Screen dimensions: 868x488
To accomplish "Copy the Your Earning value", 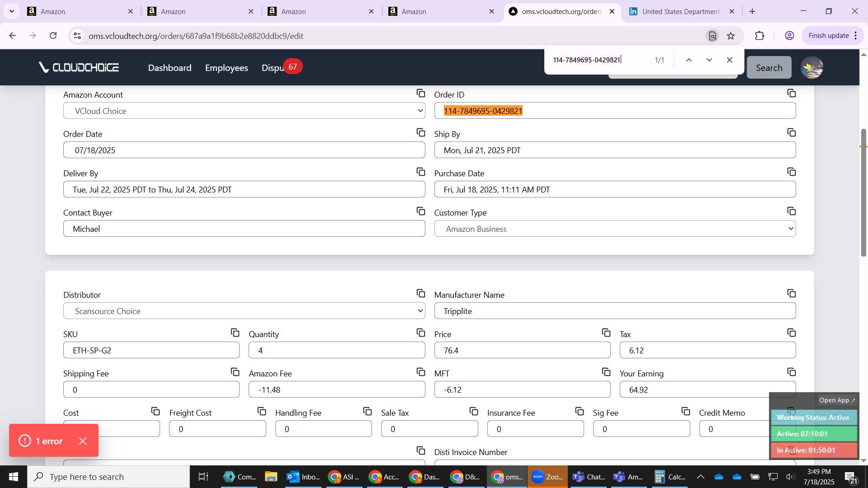I will pyautogui.click(x=791, y=372).
